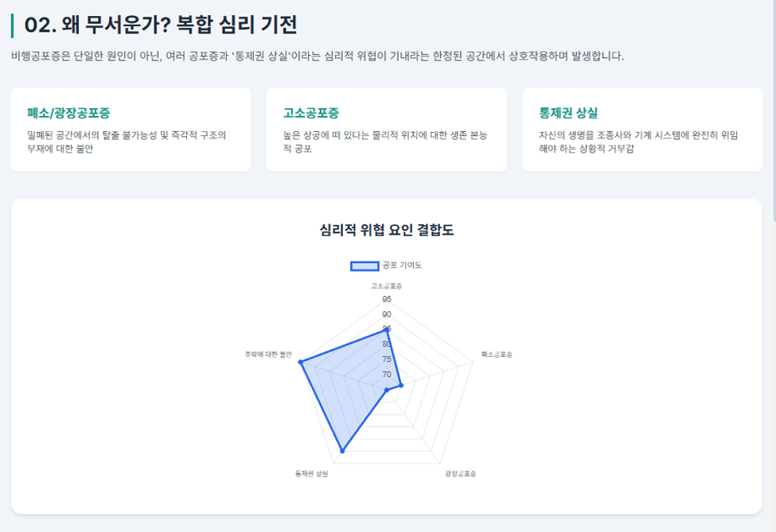Toggle the 공포 기여도 legend swatch

point(365,266)
